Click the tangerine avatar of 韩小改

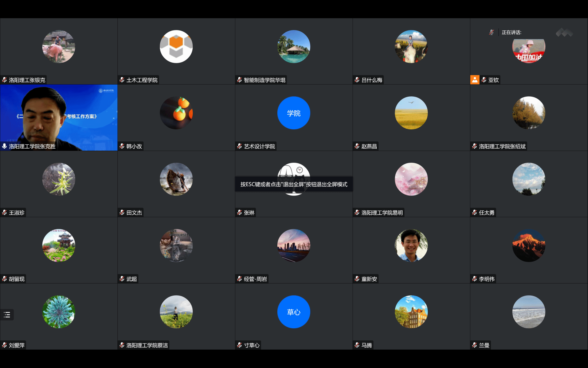pyautogui.click(x=176, y=113)
